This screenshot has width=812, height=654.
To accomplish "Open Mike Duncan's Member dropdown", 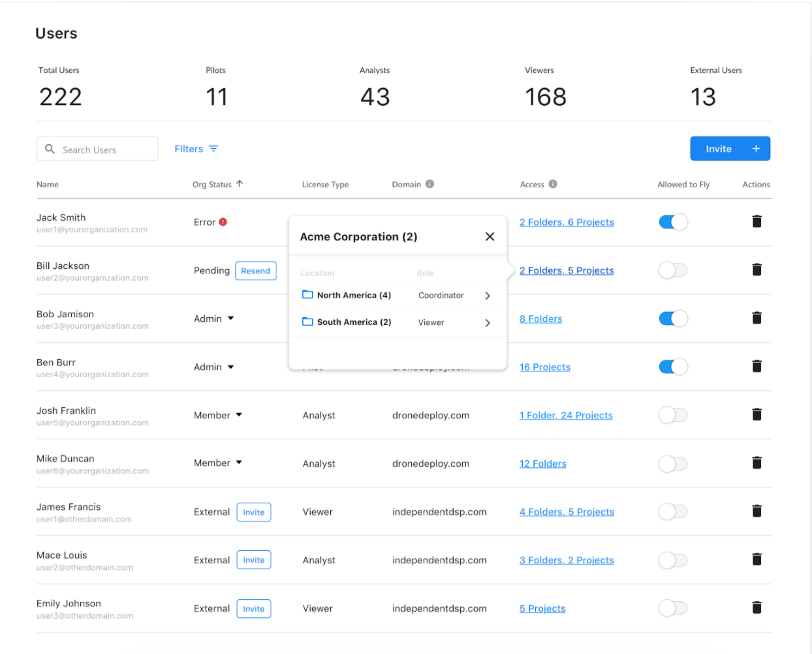I will 239,463.
